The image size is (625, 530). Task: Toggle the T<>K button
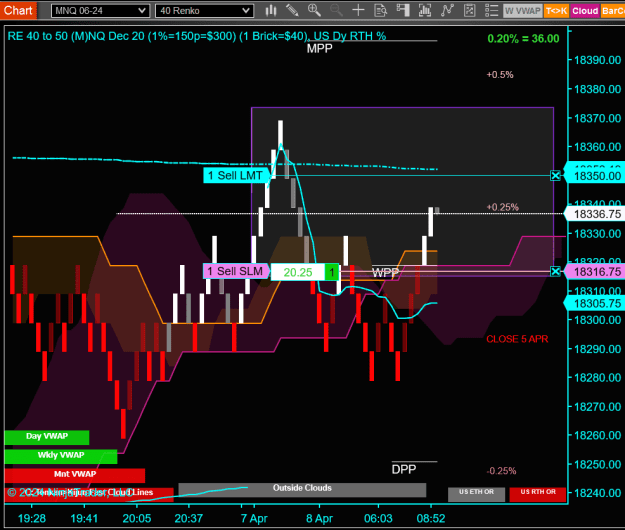[556, 11]
